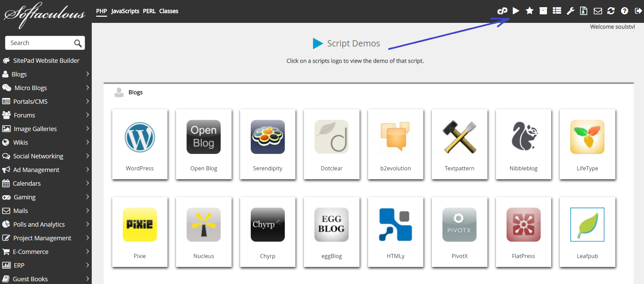This screenshot has height=284, width=644.
Task: Open the Leafpub demo logo
Action: tap(587, 225)
